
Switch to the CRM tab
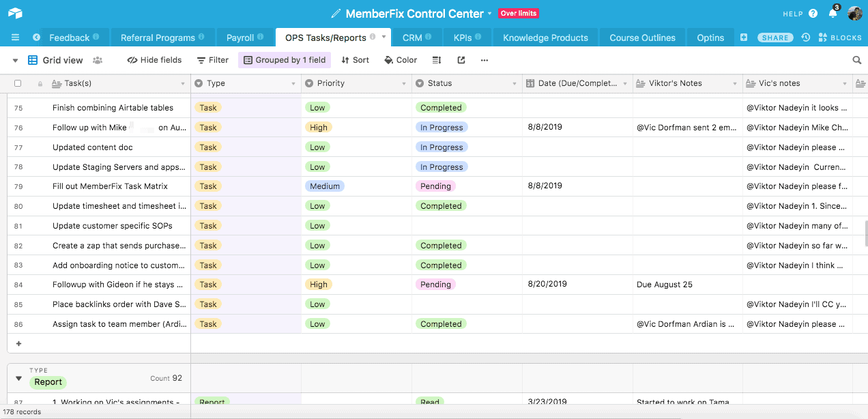click(x=412, y=38)
